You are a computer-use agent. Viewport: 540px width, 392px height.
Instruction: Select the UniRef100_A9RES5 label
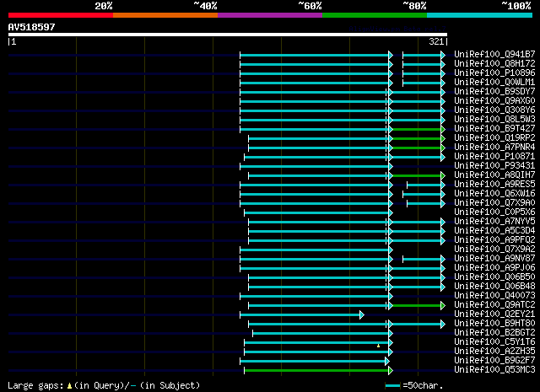(x=494, y=184)
